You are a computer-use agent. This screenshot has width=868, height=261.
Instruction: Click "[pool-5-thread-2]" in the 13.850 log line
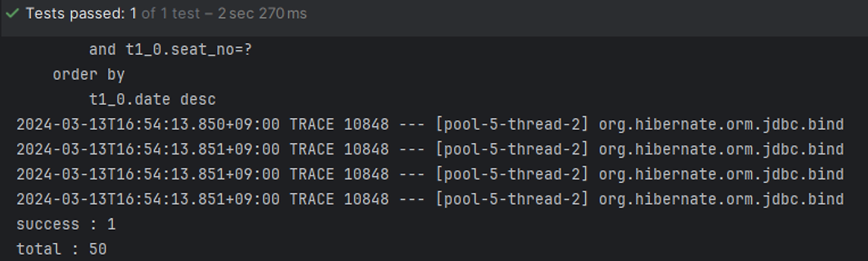(512, 125)
